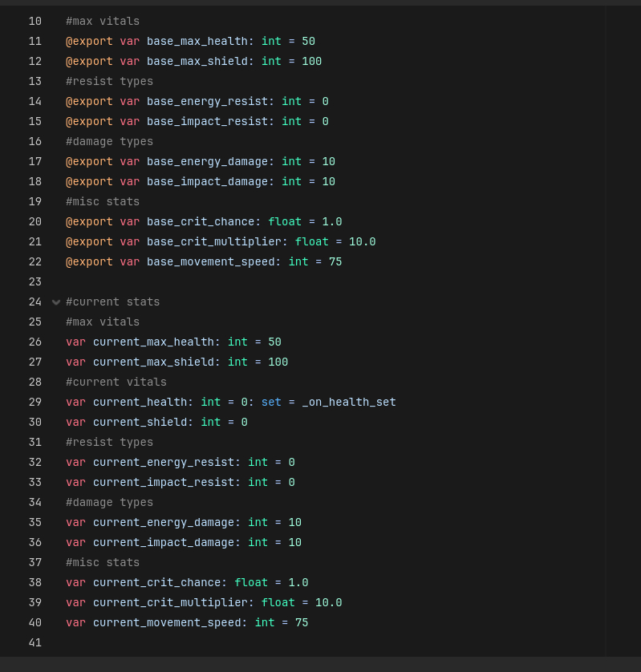Click the #max vitals comment on line 10

(103, 21)
